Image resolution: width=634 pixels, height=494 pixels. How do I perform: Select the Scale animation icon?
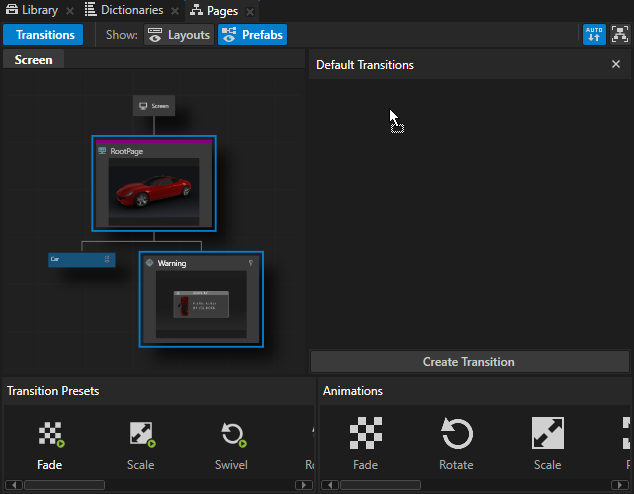[547, 434]
